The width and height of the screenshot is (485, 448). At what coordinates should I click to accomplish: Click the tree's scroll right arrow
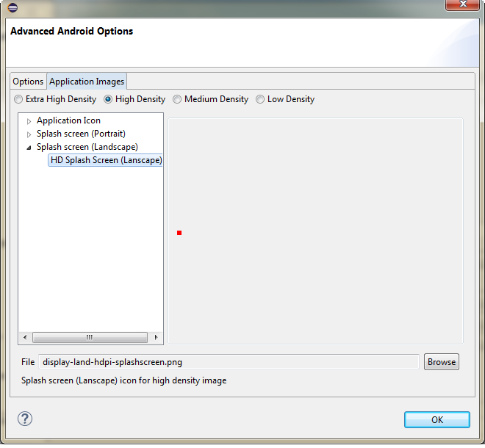(x=156, y=337)
